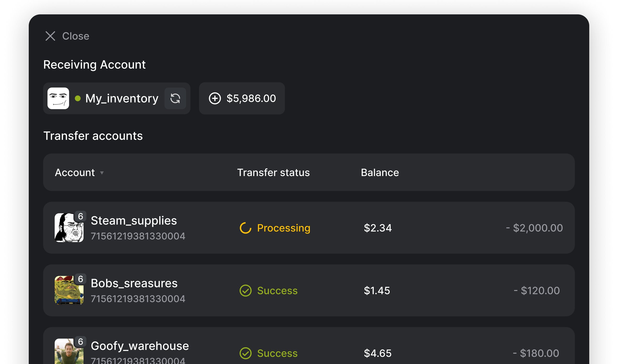Click the $1.45 balance value
The image size is (618, 364).
tap(377, 291)
